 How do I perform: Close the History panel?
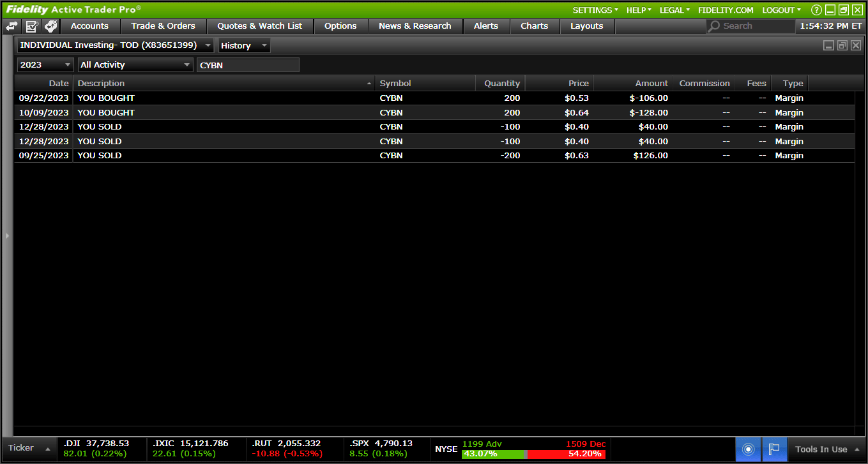click(855, 45)
